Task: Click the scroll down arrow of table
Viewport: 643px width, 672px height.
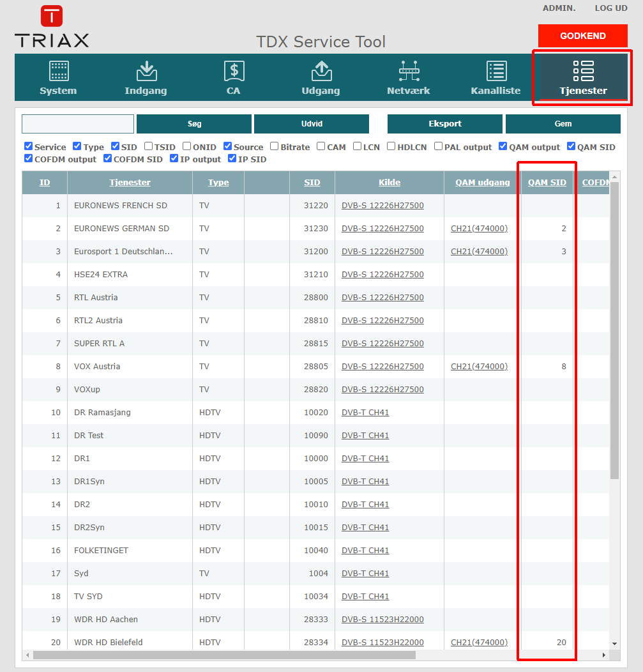Action: 615,644
